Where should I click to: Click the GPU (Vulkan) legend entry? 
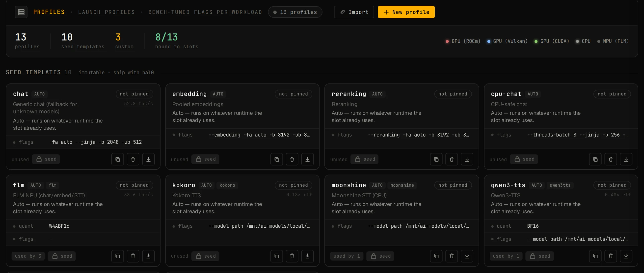tap(507, 41)
